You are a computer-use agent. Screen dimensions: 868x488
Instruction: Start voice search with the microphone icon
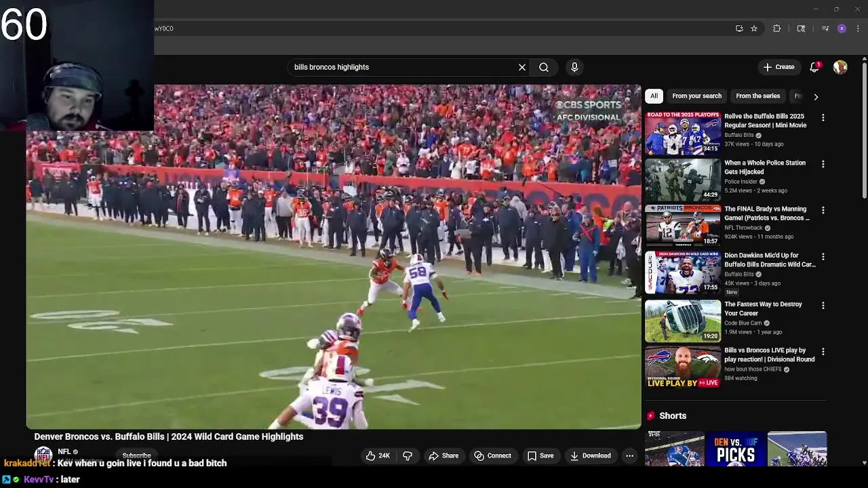pos(574,67)
